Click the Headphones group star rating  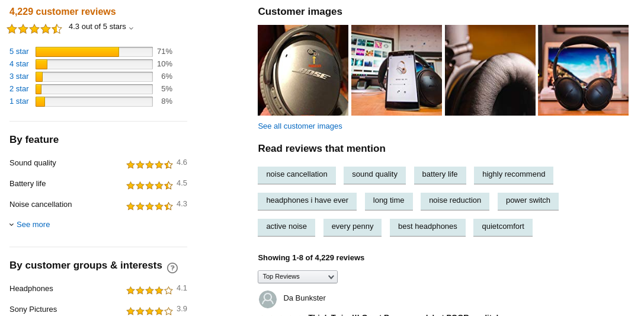[x=149, y=291]
